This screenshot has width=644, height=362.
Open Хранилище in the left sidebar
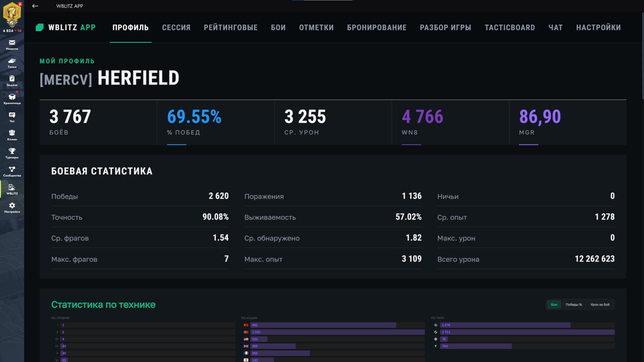pyautogui.click(x=12, y=99)
